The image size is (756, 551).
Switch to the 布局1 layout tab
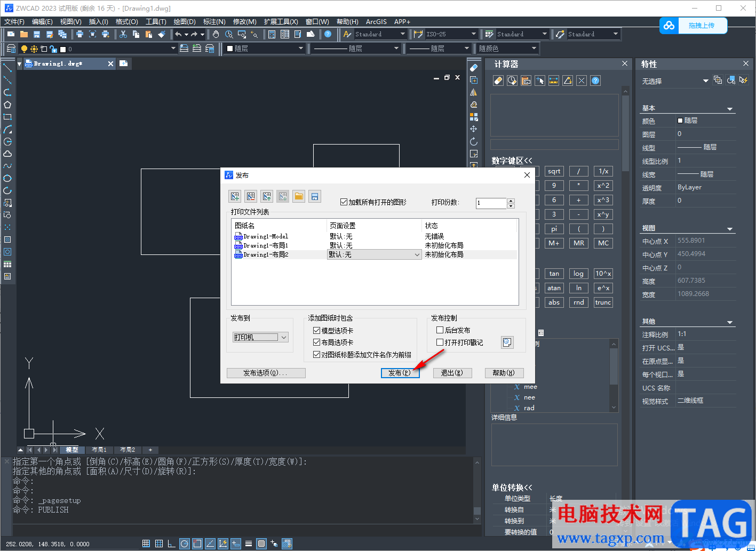coord(99,450)
